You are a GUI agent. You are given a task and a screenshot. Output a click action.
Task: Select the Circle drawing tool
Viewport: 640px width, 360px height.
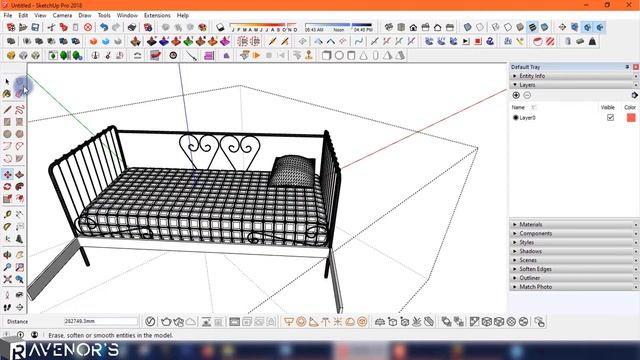(x=7, y=134)
